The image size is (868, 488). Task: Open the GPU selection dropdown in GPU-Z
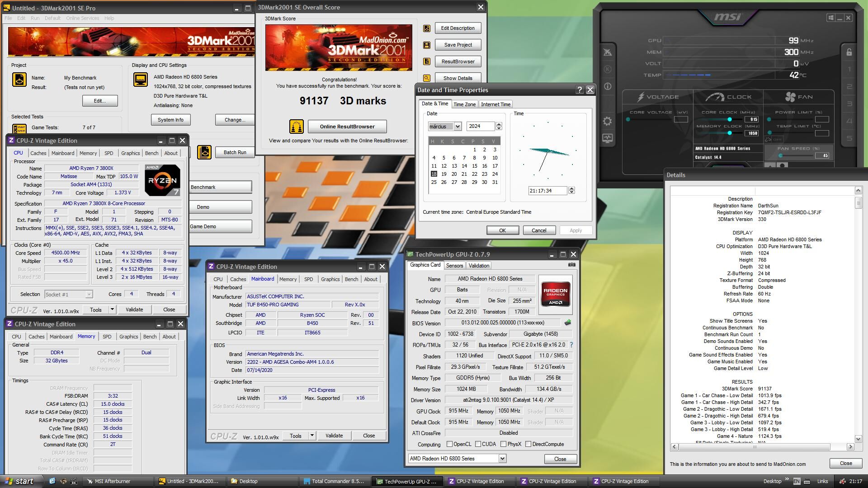pos(502,459)
